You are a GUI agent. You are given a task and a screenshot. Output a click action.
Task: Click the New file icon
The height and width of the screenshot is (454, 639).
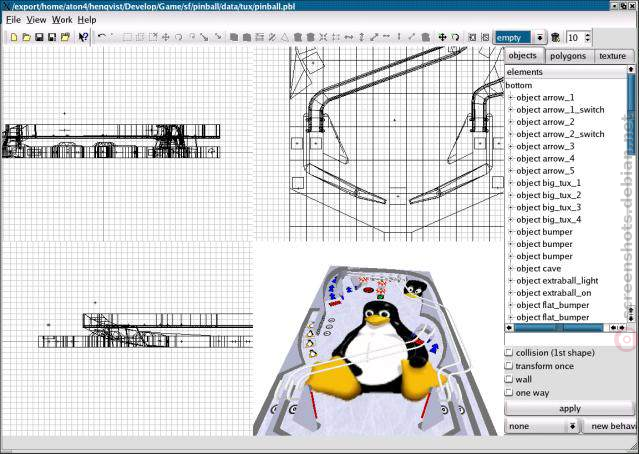(x=14, y=37)
